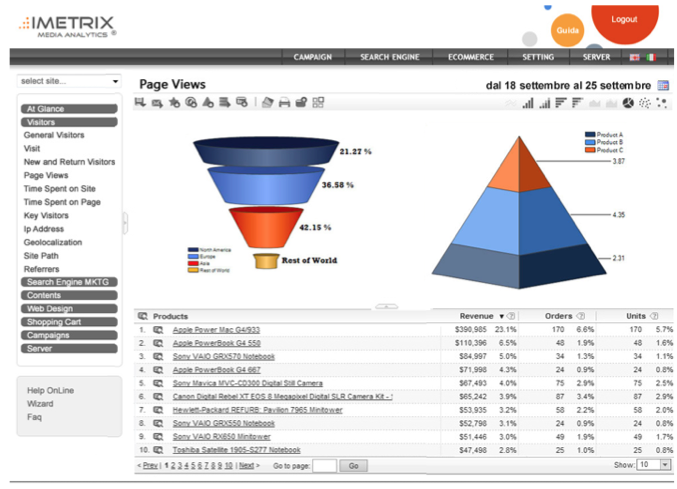This screenshot has height=489, width=677.
Task: Click detail icon for Sony VAIO RX650 Minitower
Action: (x=158, y=437)
